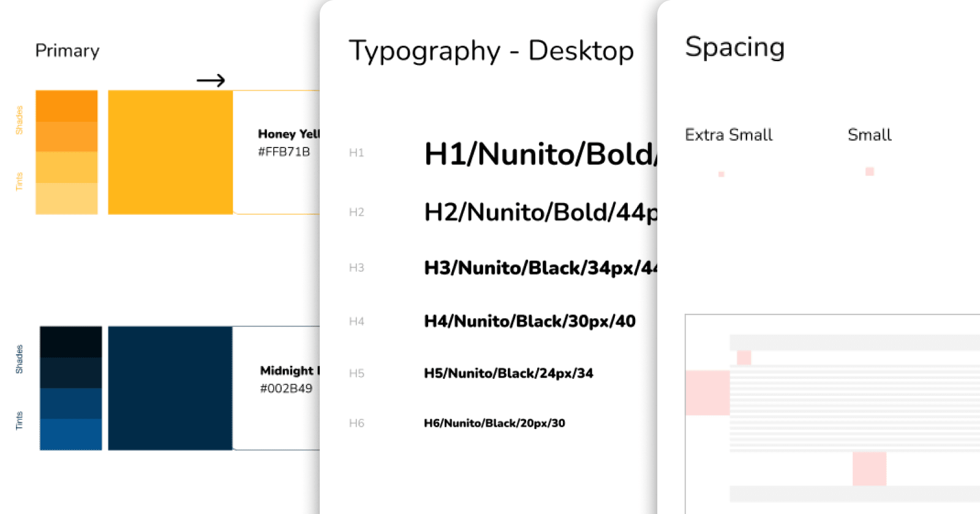The width and height of the screenshot is (980, 514).
Task: Click the yellow Tints vertical label
Action: pos(19,182)
